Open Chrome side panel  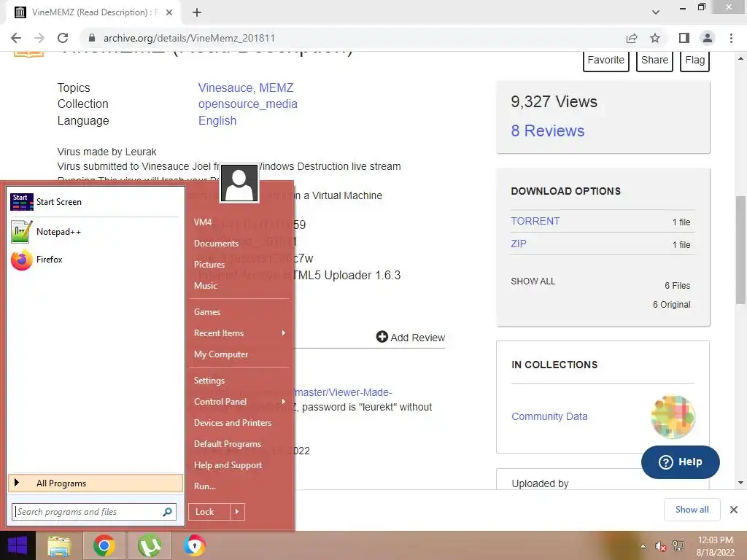684,38
